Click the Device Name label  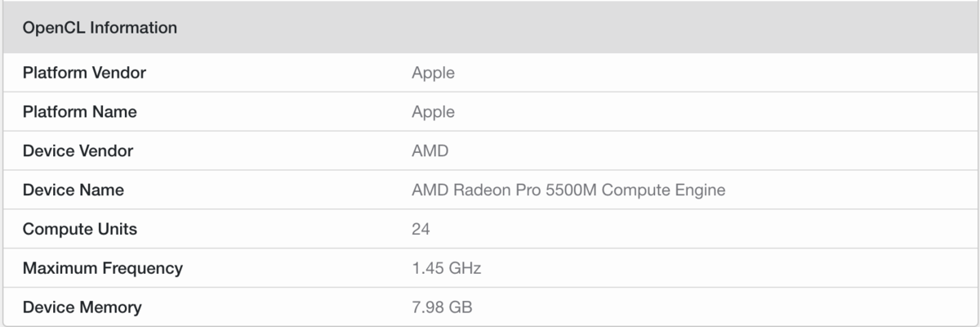pyautogui.click(x=73, y=190)
